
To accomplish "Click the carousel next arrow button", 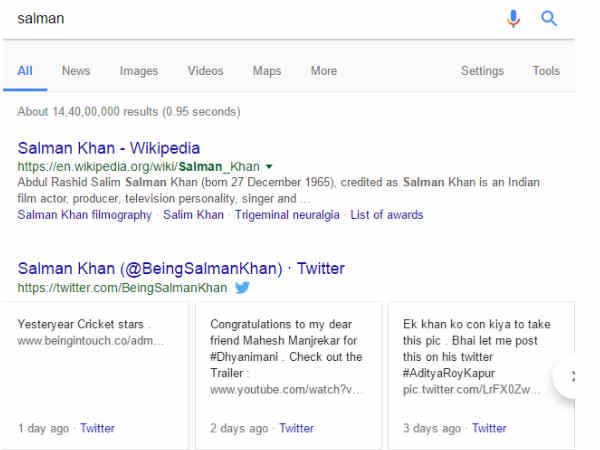I will pyautogui.click(x=573, y=376).
